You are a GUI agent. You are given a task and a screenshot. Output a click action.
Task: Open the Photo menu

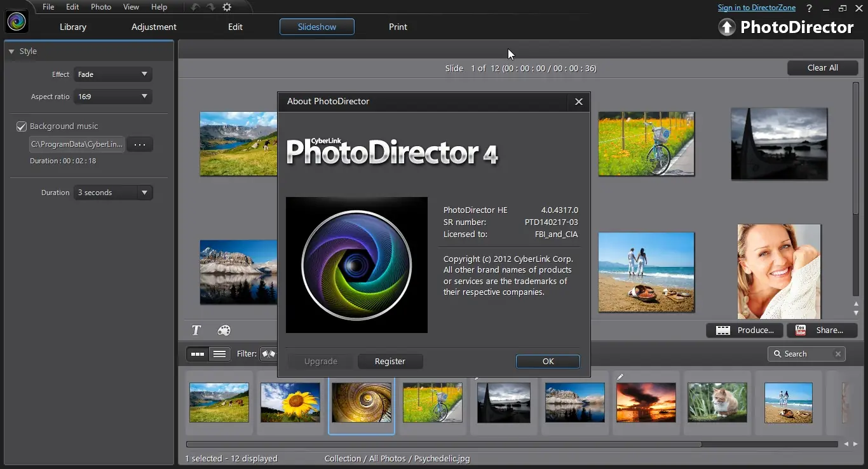tap(101, 7)
